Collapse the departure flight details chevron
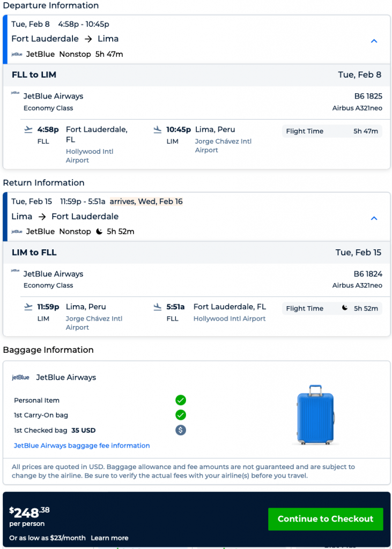This screenshot has height=549, width=392. (374, 41)
